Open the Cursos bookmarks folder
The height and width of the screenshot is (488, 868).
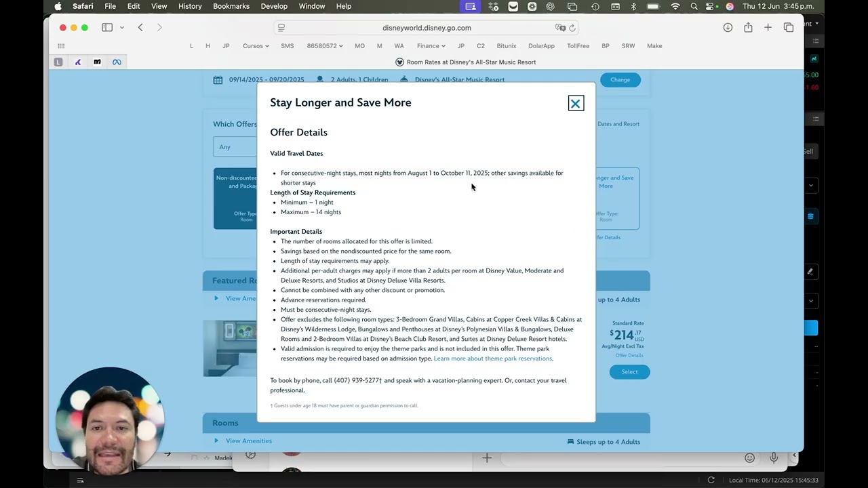tap(256, 46)
